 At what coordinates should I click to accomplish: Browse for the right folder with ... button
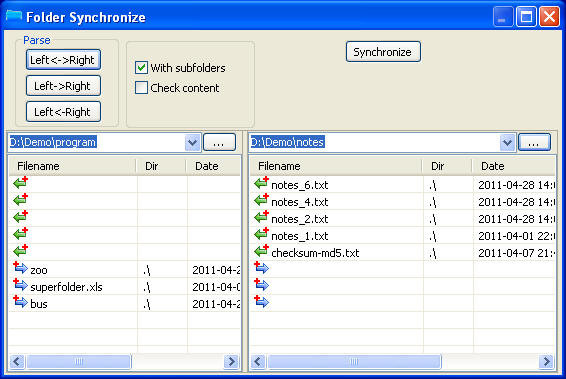(534, 142)
